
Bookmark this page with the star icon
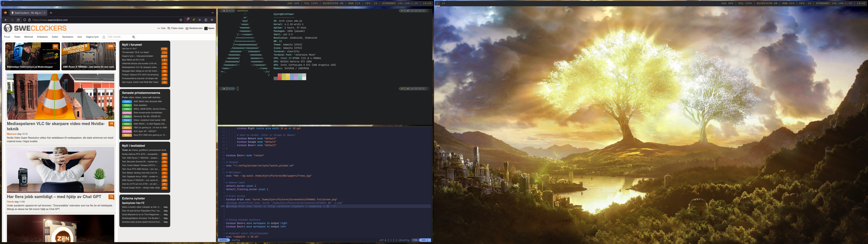coord(181,20)
